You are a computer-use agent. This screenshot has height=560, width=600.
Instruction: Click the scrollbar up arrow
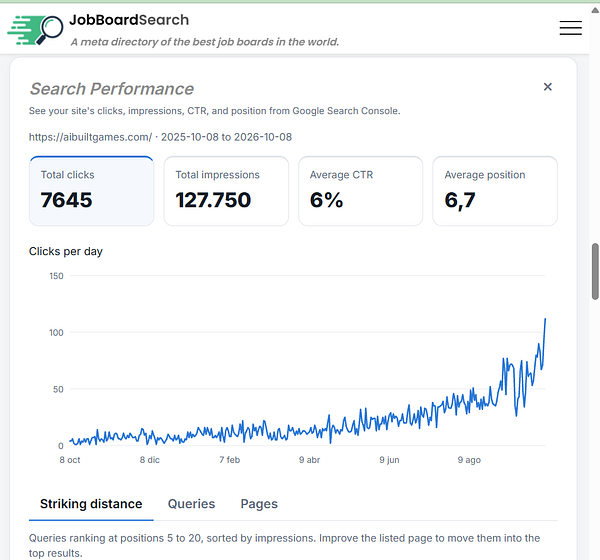click(x=595, y=10)
